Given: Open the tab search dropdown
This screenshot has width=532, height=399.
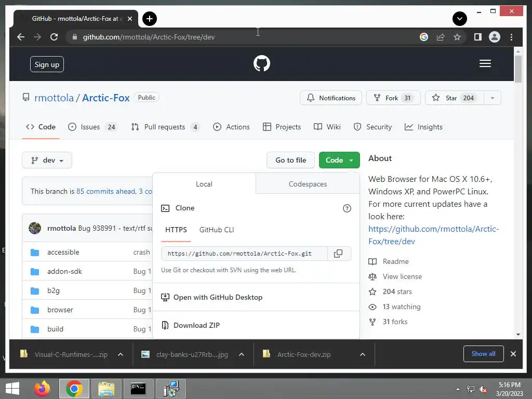Looking at the screenshot, I should click(459, 19).
